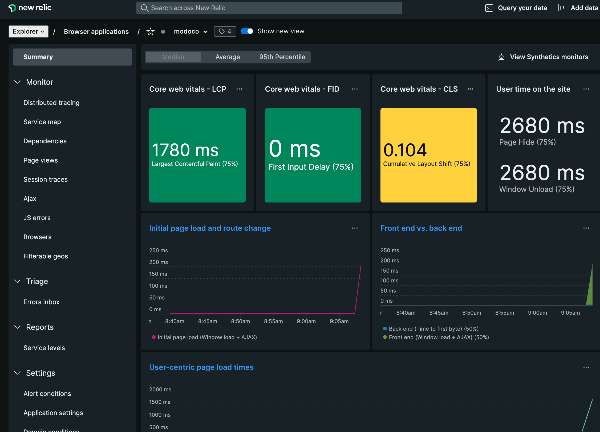Screen dimensions: 600x432
Task: Collapse the Triage section
Action: point(18,281)
